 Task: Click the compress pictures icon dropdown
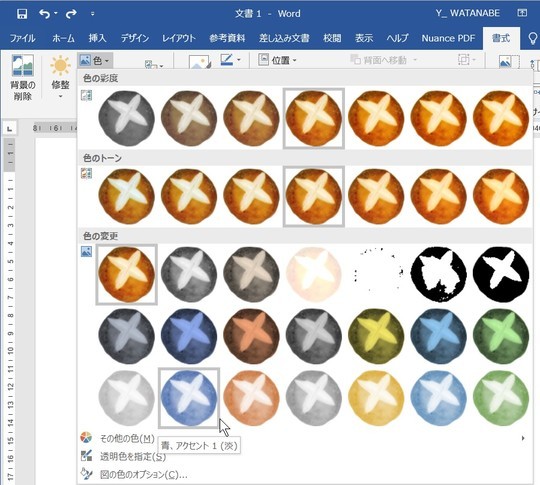[154, 64]
